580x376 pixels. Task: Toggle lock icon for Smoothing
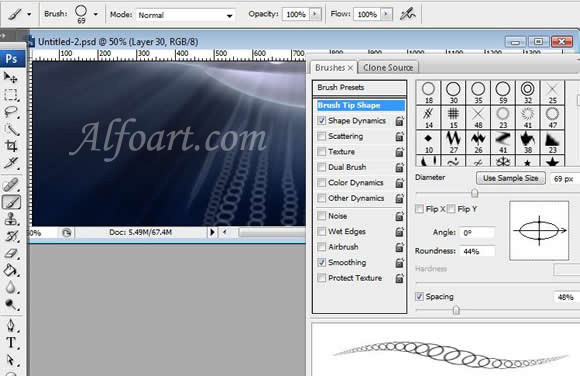point(399,263)
